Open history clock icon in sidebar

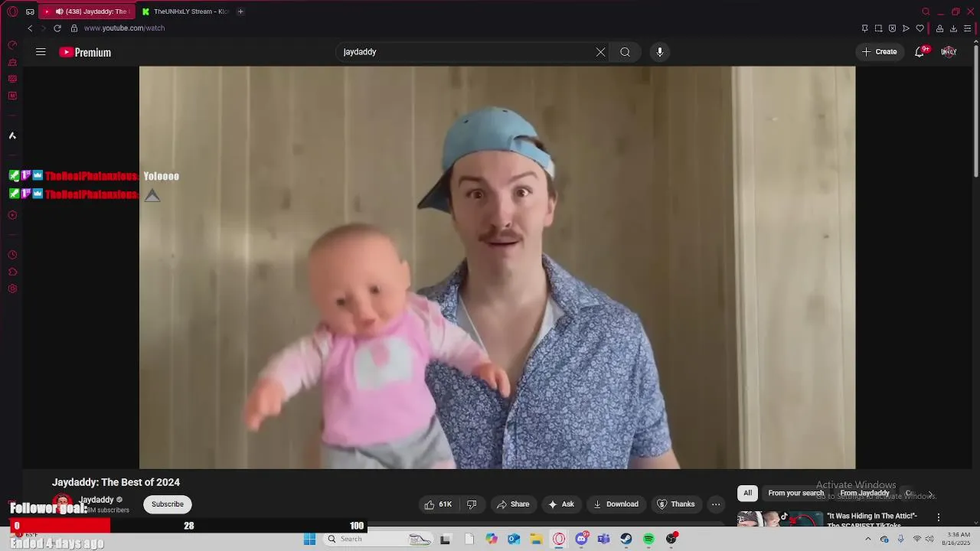(12, 255)
